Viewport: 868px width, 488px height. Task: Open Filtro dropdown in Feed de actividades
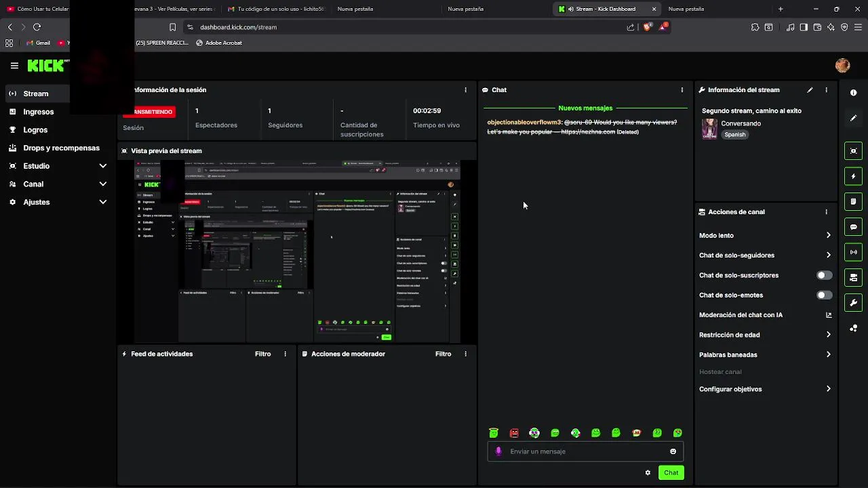[x=262, y=354]
